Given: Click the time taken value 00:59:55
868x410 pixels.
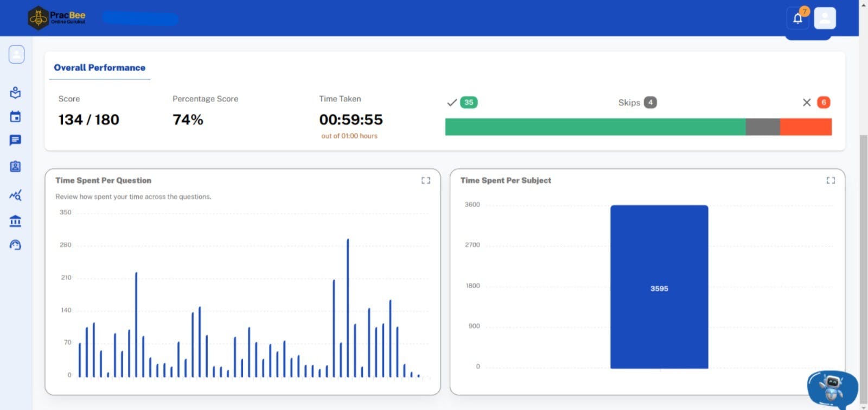Looking at the screenshot, I should (x=351, y=119).
